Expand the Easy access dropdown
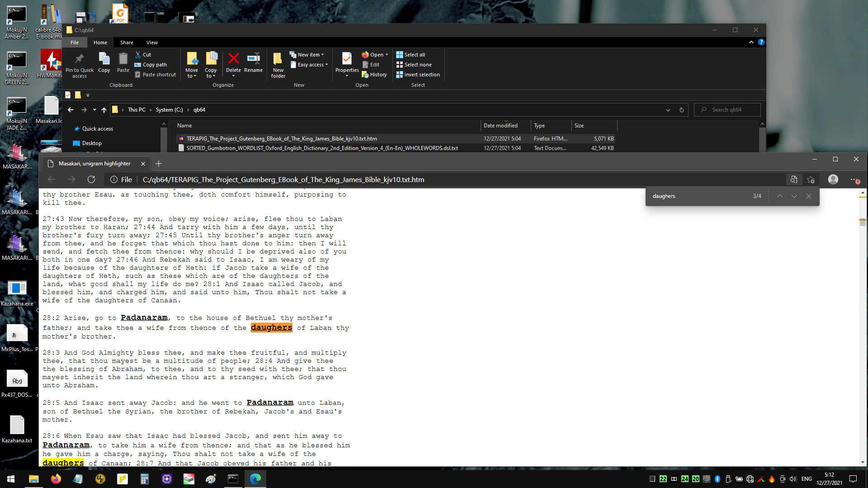The image size is (868, 488). pos(309,65)
